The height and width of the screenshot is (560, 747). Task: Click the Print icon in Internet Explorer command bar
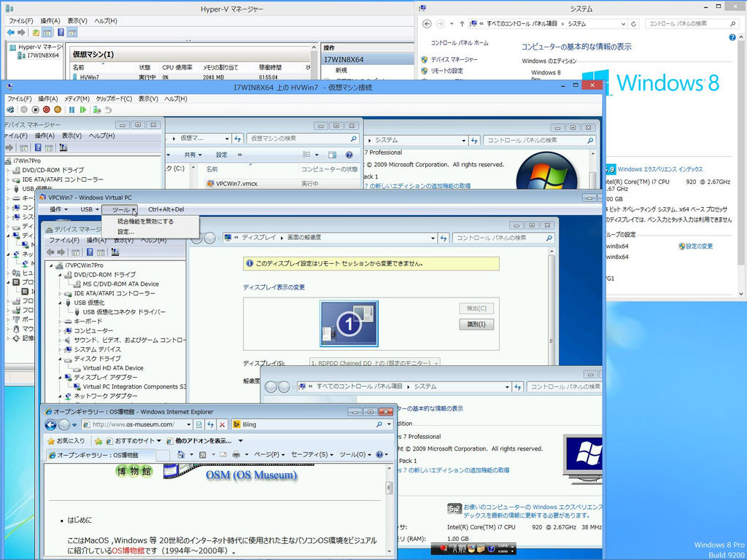(236, 455)
